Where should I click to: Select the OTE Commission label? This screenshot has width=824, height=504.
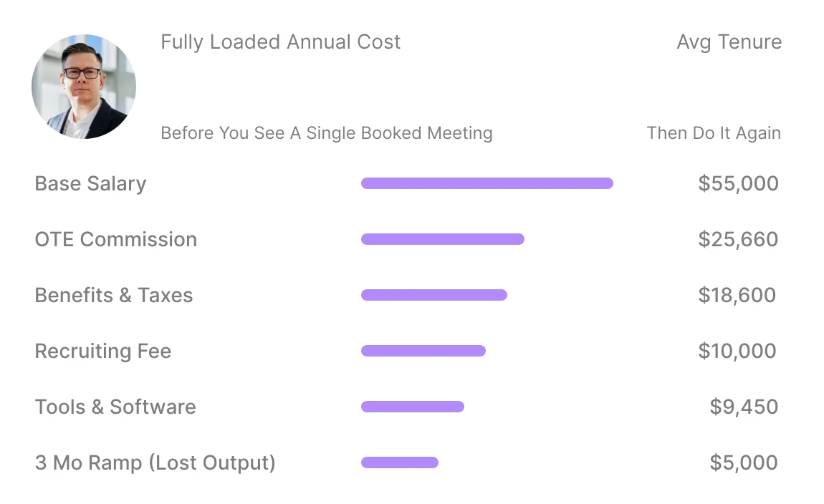click(x=115, y=239)
